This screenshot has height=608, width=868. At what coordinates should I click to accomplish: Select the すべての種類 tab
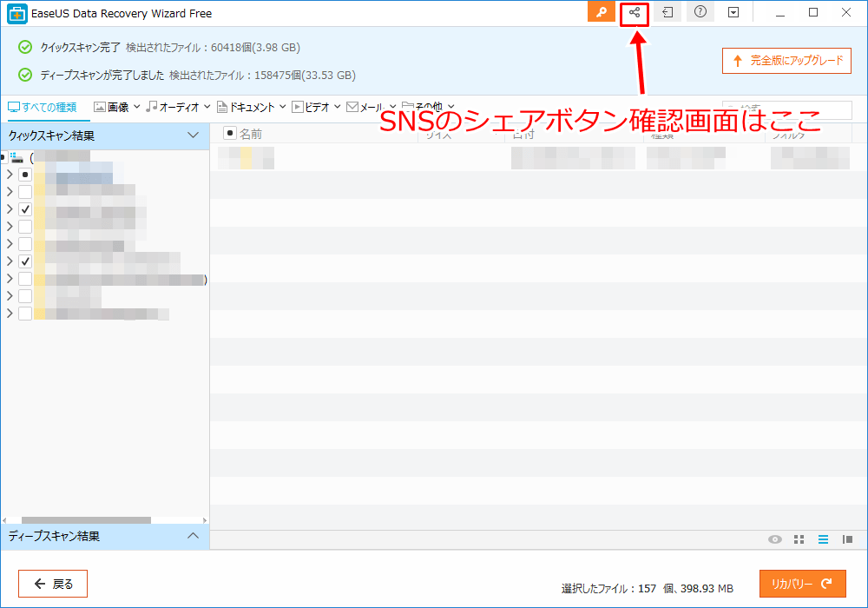pos(42,107)
